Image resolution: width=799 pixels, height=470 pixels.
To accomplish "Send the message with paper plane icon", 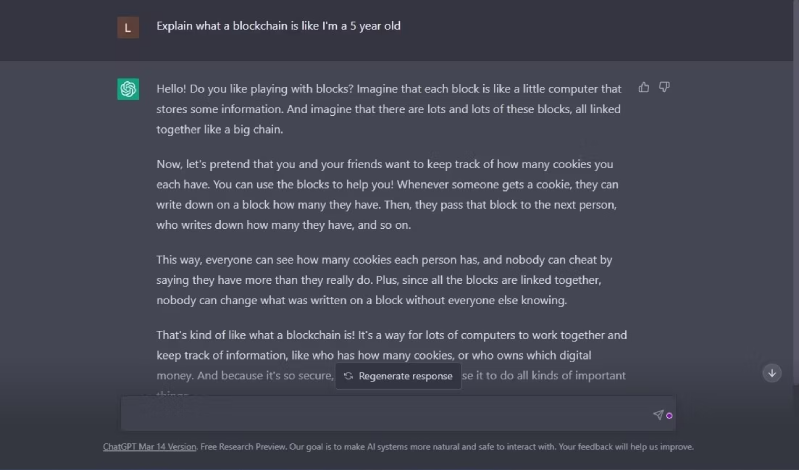I will click(x=658, y=415).
